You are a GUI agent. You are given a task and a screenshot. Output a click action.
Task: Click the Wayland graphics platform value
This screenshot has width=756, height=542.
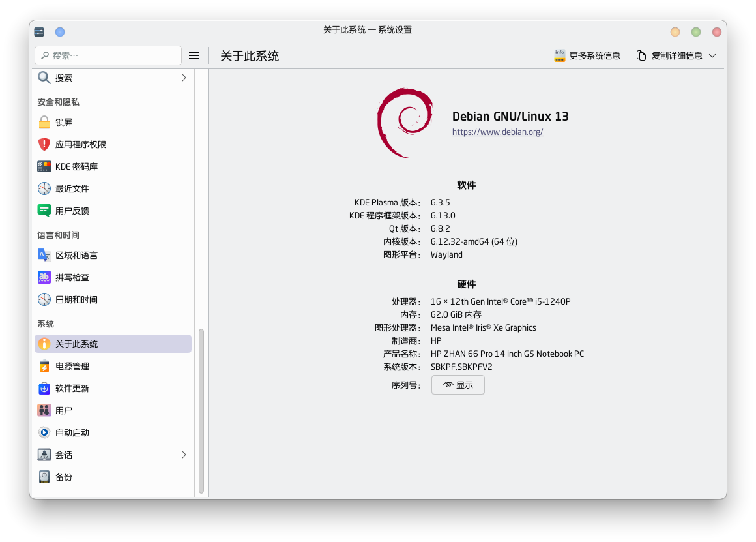pos(446,254)
